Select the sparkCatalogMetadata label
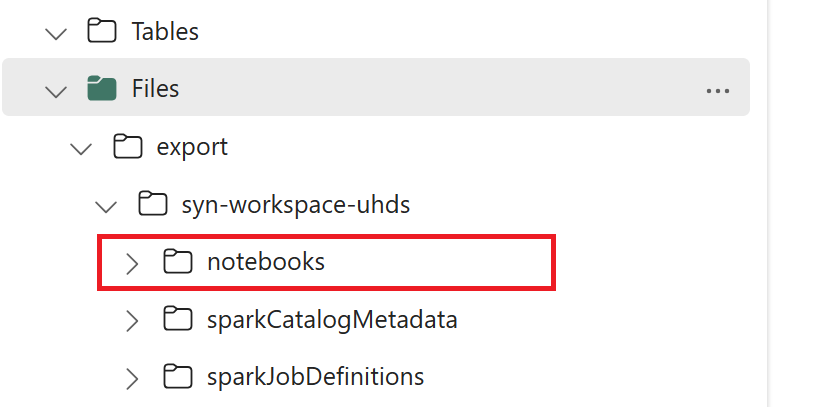This screenshot has height=407, width=819. (x=332, y=320)
